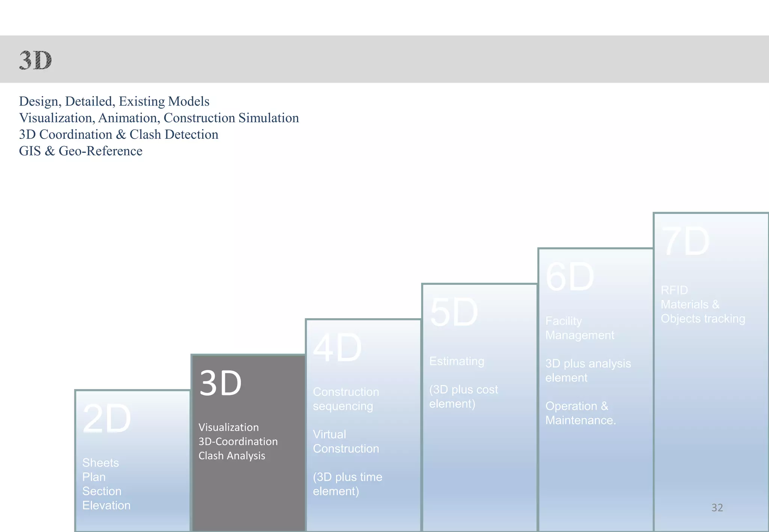Click '(3D plus time element)' text
The height and width of the screenshot is (532, 769).
(x=347, y=484)
